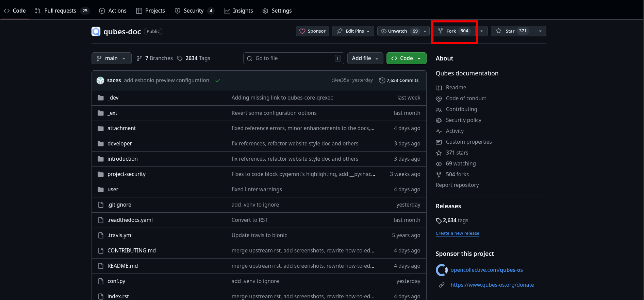Viewport: 644px width, 300px height.
Task: Open the Add file dropdown
Action: click(365, 58)
